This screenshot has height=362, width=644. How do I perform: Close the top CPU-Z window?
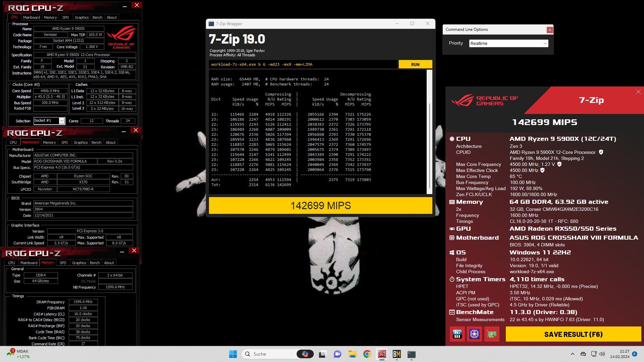click(137, 5)
